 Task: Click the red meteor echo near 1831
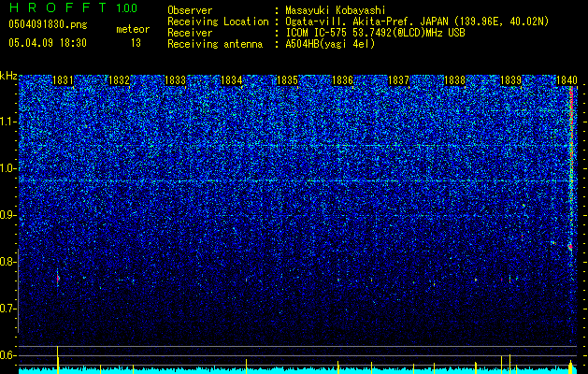(58, 279)
